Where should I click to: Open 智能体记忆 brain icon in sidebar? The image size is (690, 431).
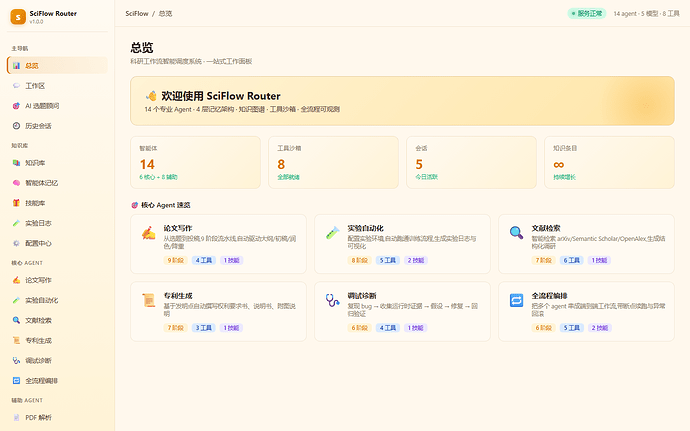pos(16,183)
